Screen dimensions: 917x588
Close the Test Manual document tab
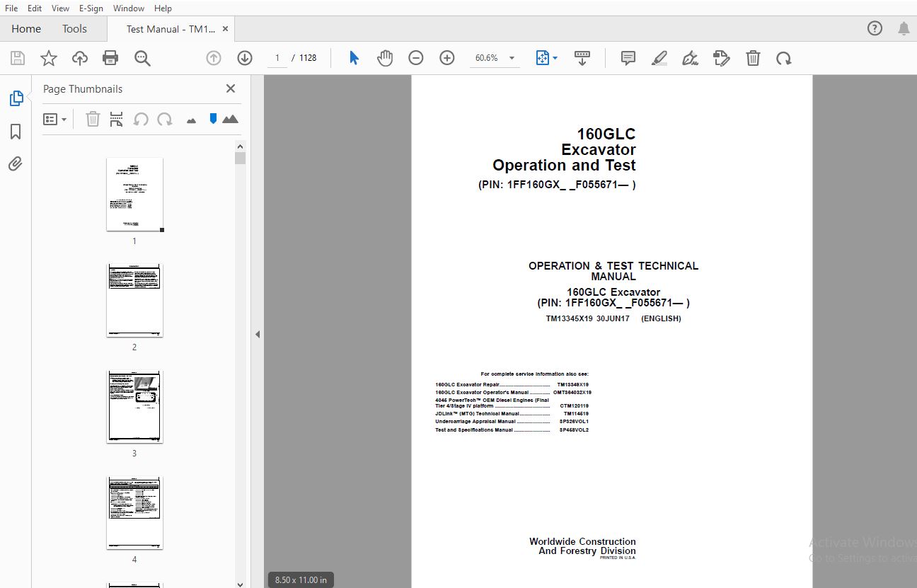pyautogui.click(x=226, y=29)
